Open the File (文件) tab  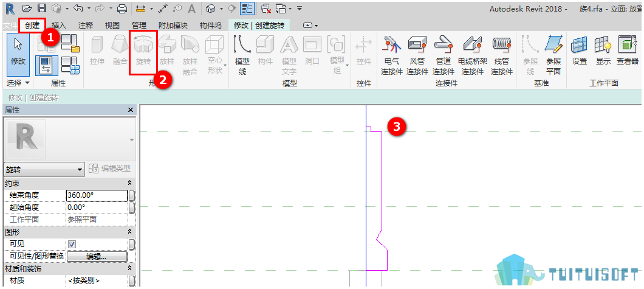(10, 26)
